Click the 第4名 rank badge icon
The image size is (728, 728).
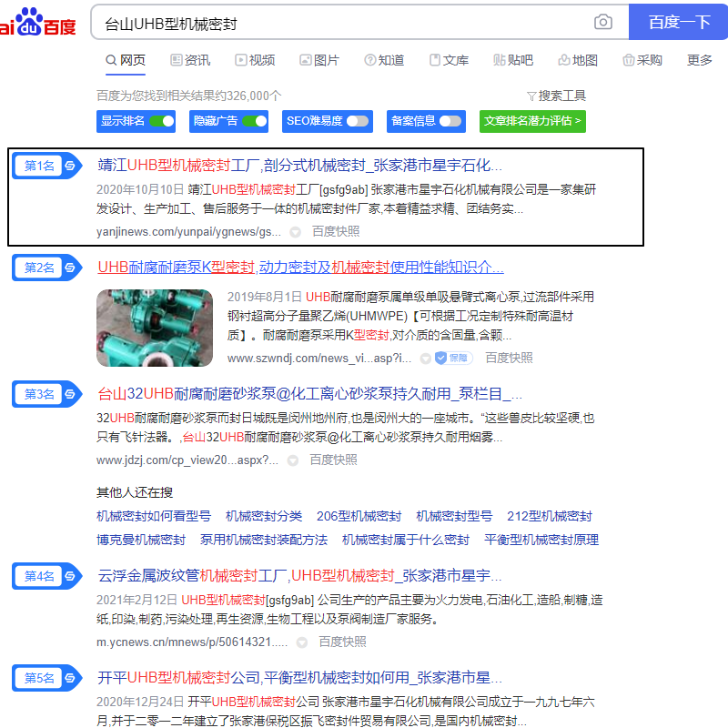(x=47, y=576)
